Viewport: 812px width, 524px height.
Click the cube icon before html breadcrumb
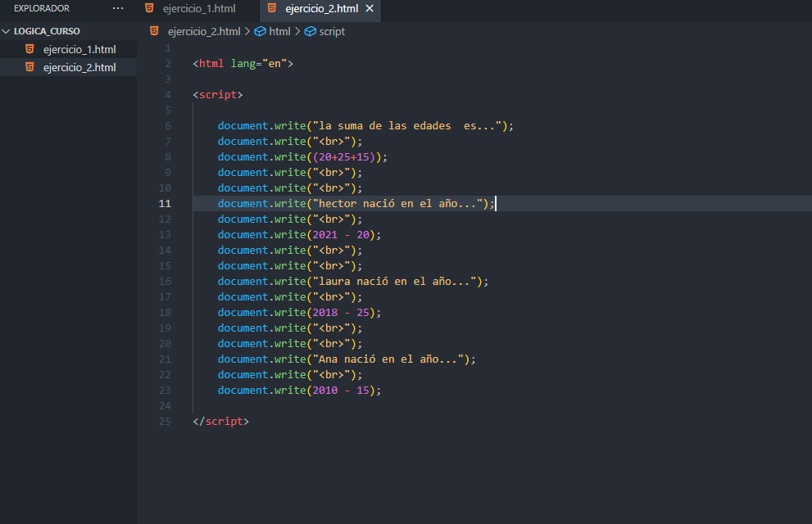pyautogui.click(x=260, y=32)
